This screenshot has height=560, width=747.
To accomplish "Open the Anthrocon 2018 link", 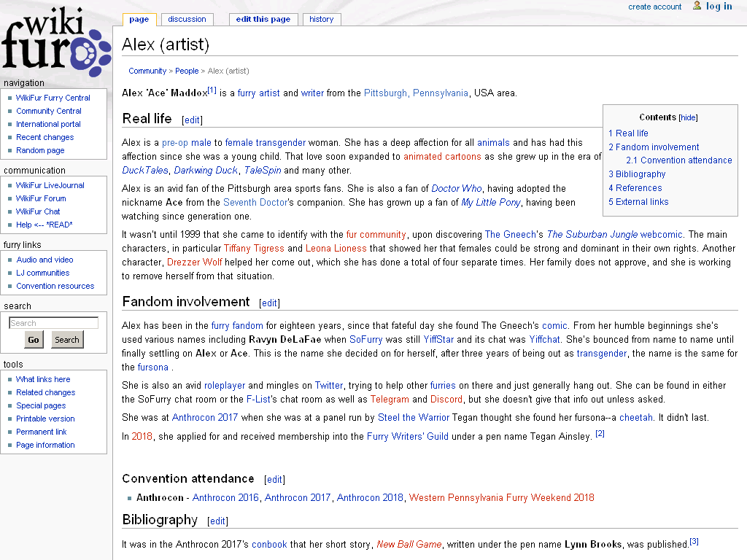I will pos(370,497).
